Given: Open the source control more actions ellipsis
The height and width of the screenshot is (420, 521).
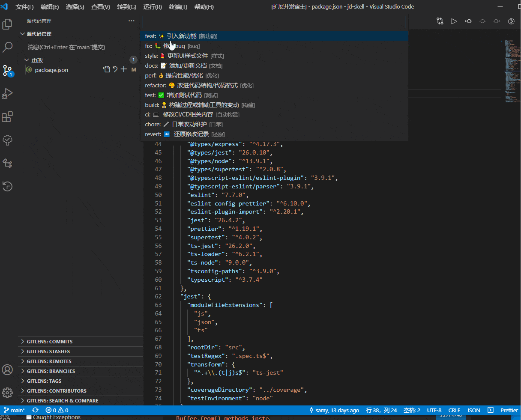Looking at the screenshot, I should pos(131,21).
